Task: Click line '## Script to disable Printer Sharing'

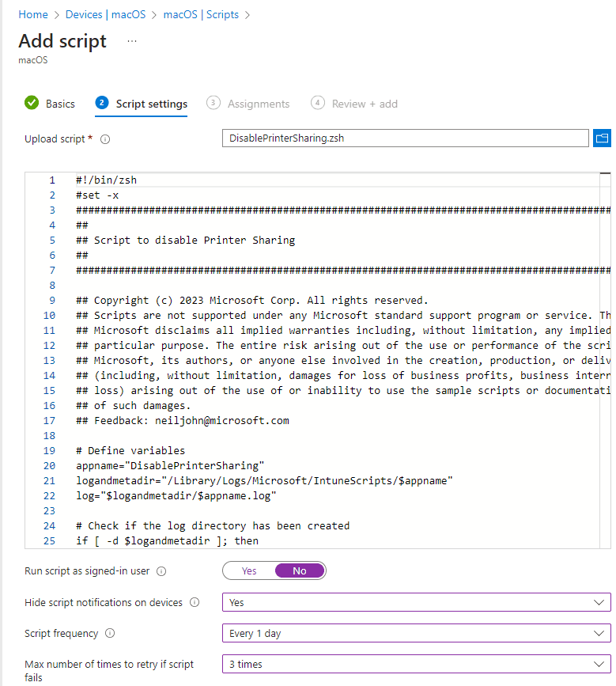Action: click(185, 241)
